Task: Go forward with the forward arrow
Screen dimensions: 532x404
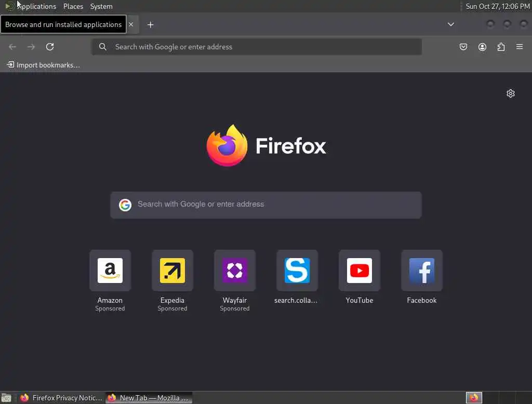Action: (x=31, y=47)
